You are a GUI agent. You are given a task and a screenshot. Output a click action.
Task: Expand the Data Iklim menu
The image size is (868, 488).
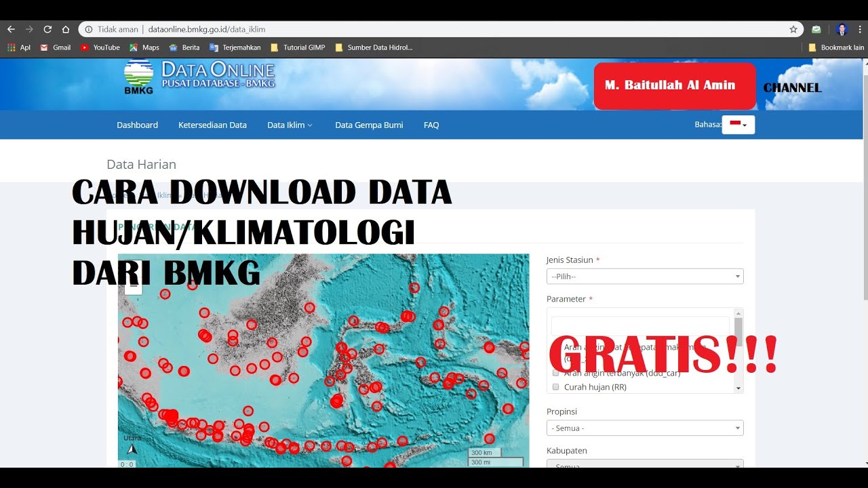tap(290, 125)
